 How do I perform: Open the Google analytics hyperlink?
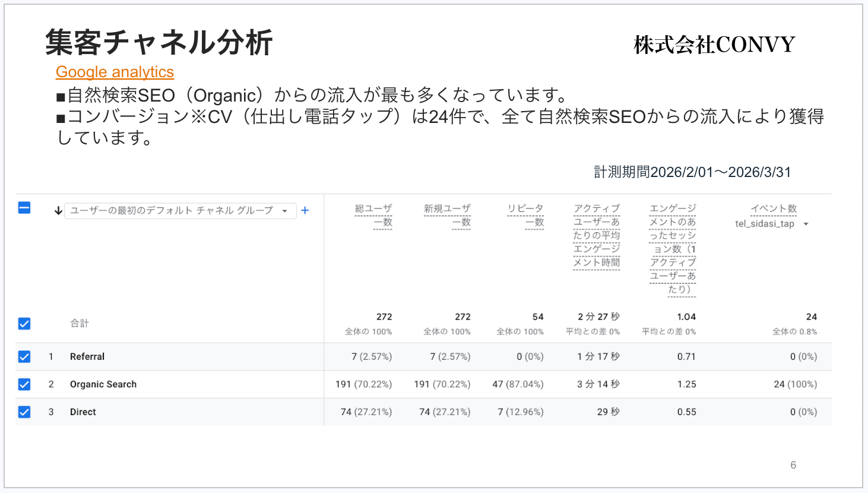coord(115,72)
